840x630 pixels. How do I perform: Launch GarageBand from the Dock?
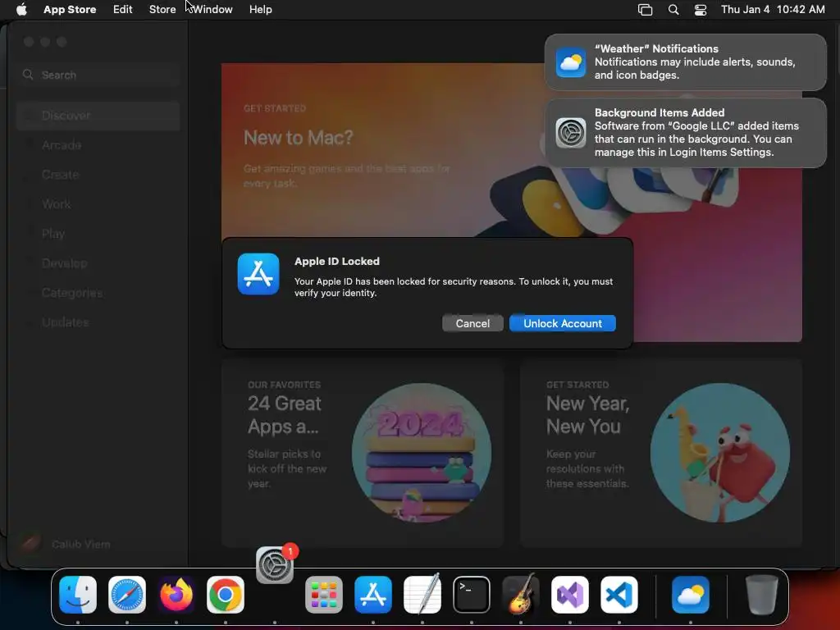[x=521, y=595]
